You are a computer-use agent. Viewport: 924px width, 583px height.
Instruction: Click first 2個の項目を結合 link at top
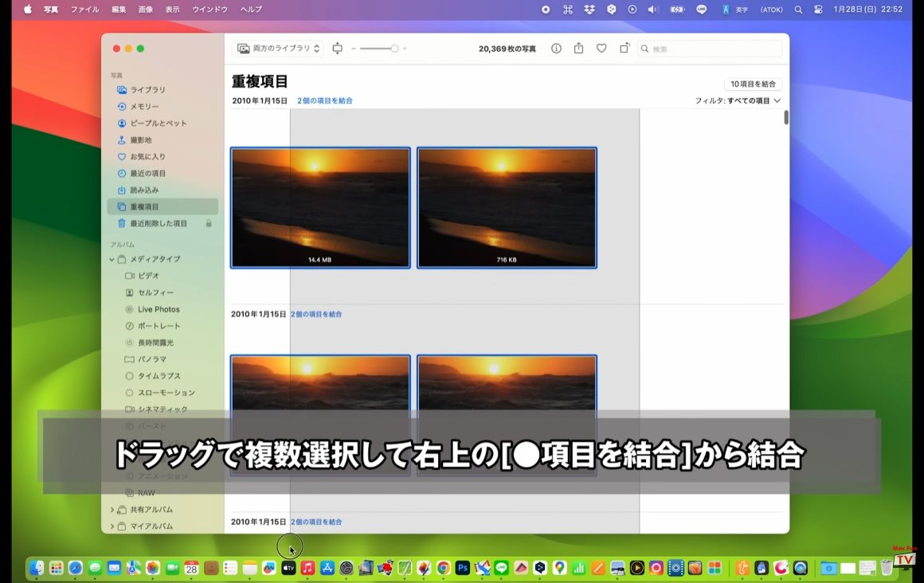pyautogui.click(x=325, y=101)
